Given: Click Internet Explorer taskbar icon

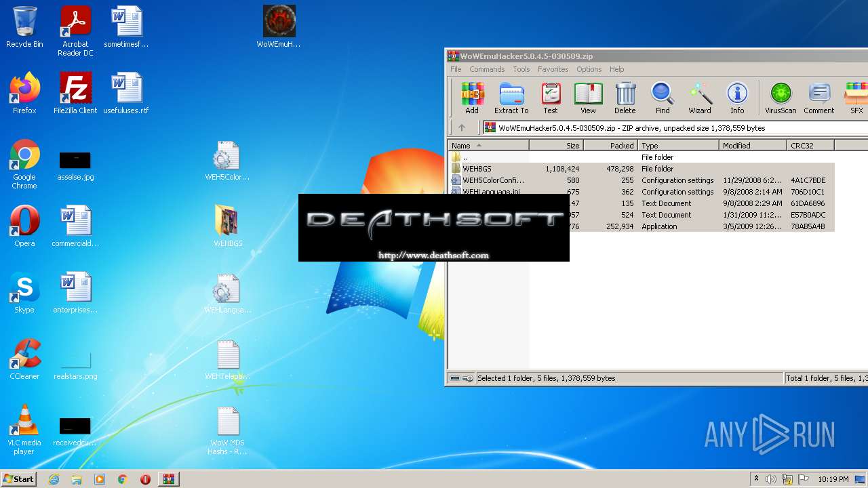Looking at the screenshot, I should (54, 479).
